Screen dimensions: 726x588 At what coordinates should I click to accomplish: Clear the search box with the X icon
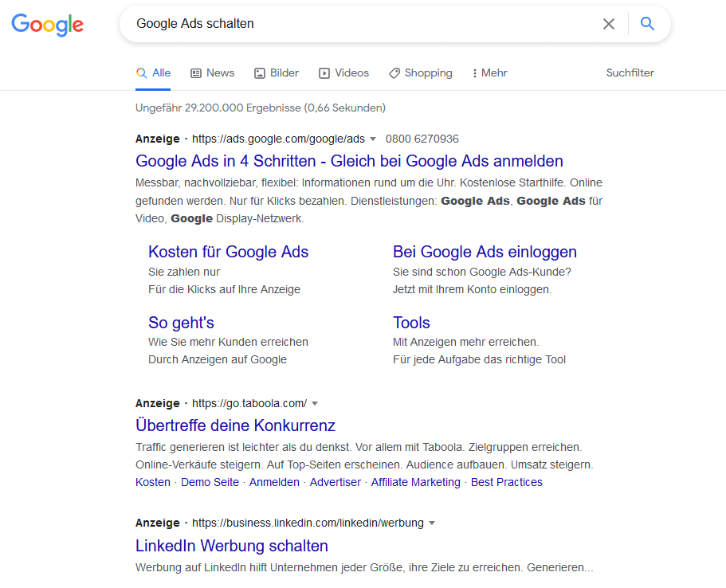[x=609, y=24]
